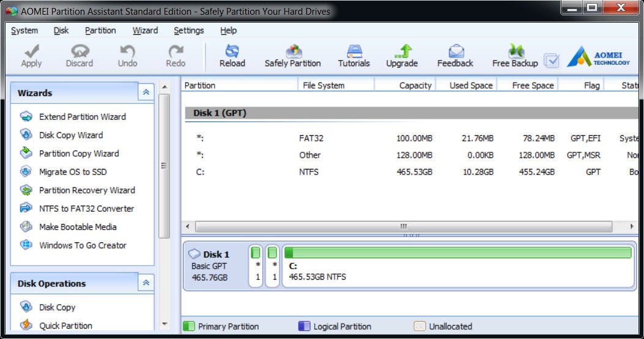The width and height of the screenshot is (644, 339).
Task: Select Disk Copy Wizard link
Action: [x=71, y=135]
